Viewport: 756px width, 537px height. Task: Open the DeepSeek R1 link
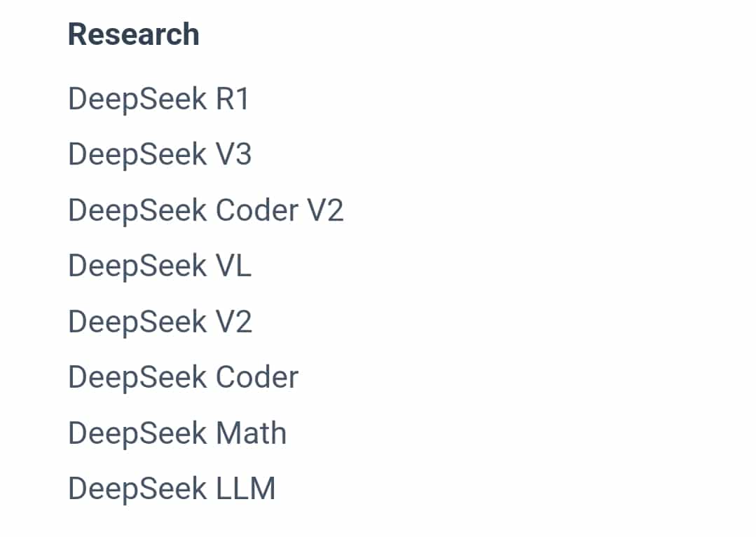coord(158,99)
